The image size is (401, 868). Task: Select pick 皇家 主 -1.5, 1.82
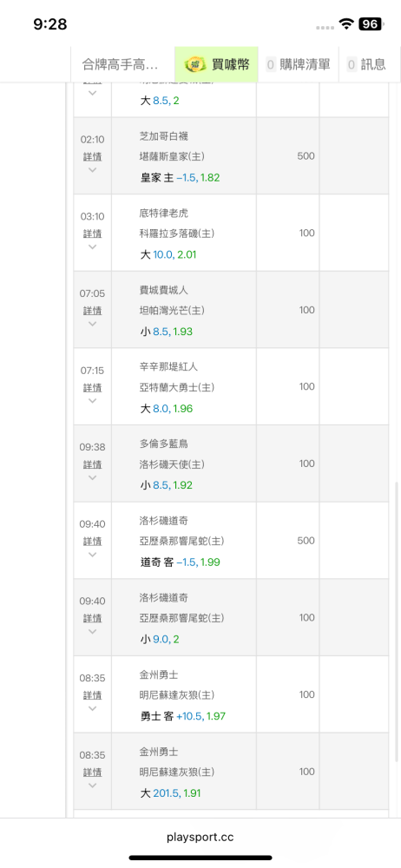tap(180, 178)
